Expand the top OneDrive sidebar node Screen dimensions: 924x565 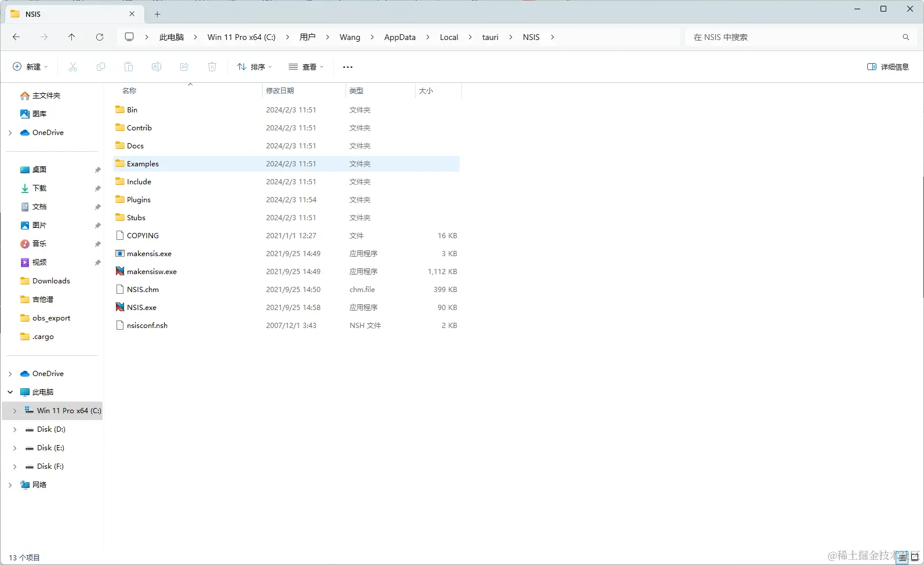(10, 133)
